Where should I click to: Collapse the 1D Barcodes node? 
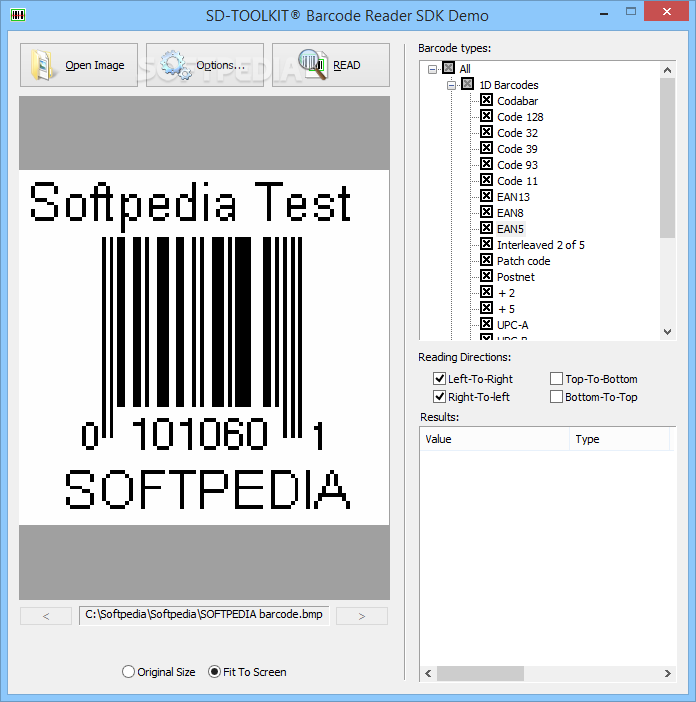point(451,85)
